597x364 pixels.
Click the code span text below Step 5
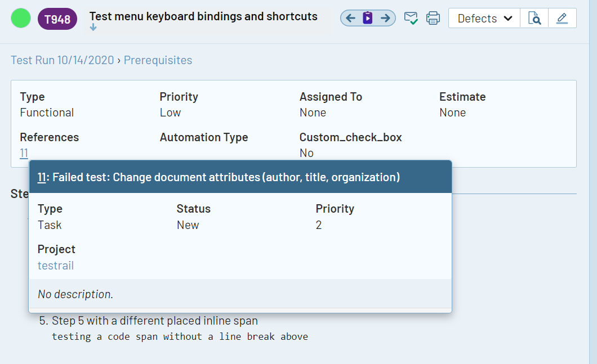click(180, 337)
